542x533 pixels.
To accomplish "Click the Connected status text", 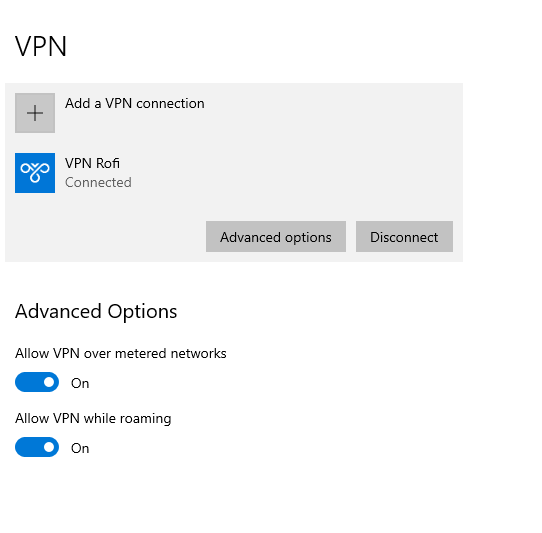I will 99,182.
